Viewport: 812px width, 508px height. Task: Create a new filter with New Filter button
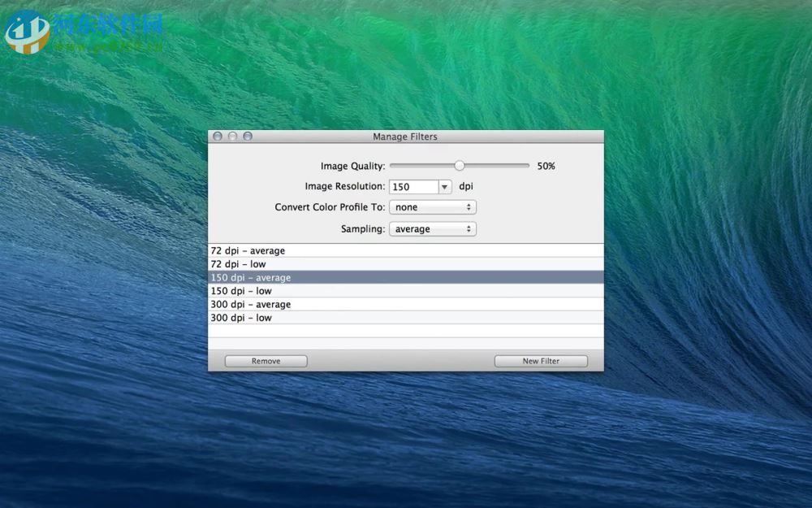click(541, 360)
